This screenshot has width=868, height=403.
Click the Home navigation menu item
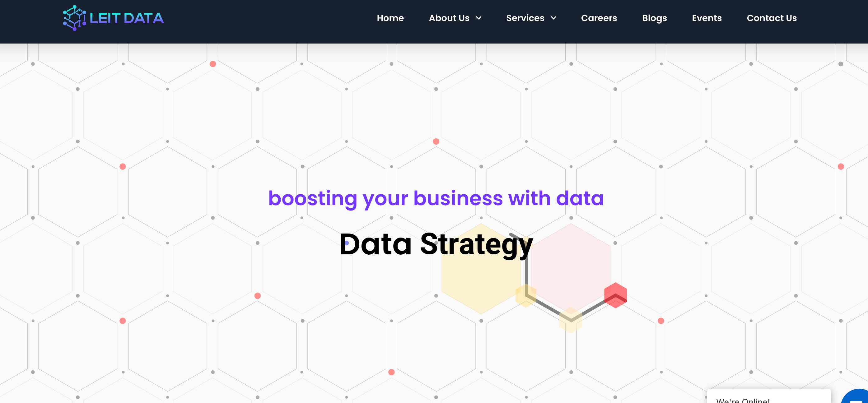(x=390, y=18)
